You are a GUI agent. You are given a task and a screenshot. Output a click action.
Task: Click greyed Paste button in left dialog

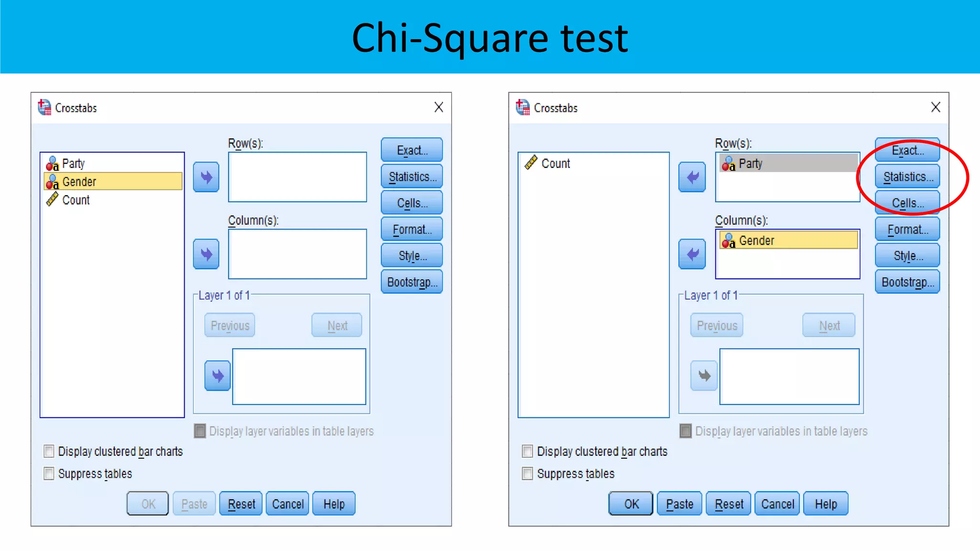click(x=194, y=504)
